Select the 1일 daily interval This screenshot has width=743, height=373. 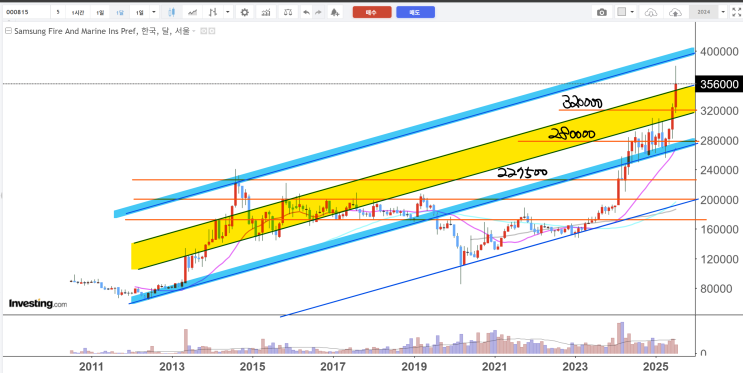pyautogui.click(x=100, y=12)
